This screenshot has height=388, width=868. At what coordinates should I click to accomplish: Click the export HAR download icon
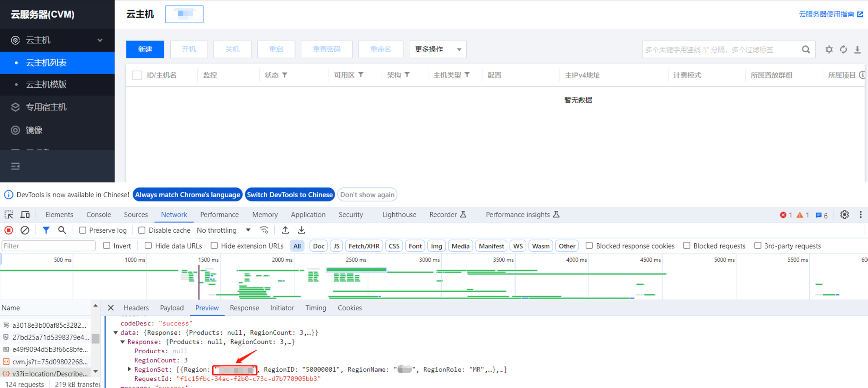[301, 230]
